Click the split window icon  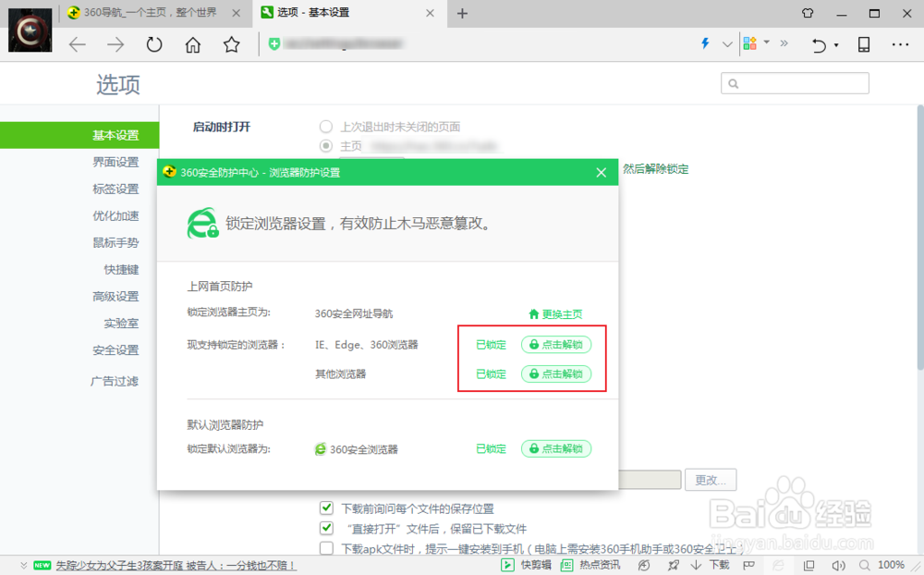point(809,566)
